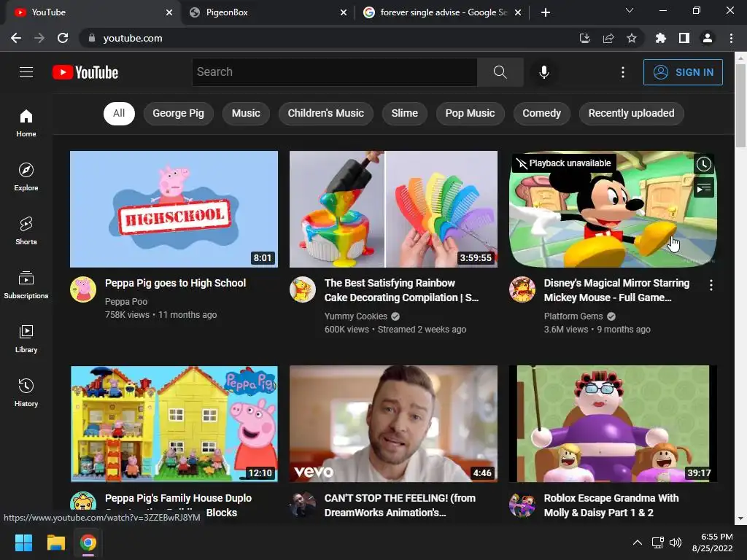
Task: Select Children's Music filter chip
Action: [x=326, y=113]
